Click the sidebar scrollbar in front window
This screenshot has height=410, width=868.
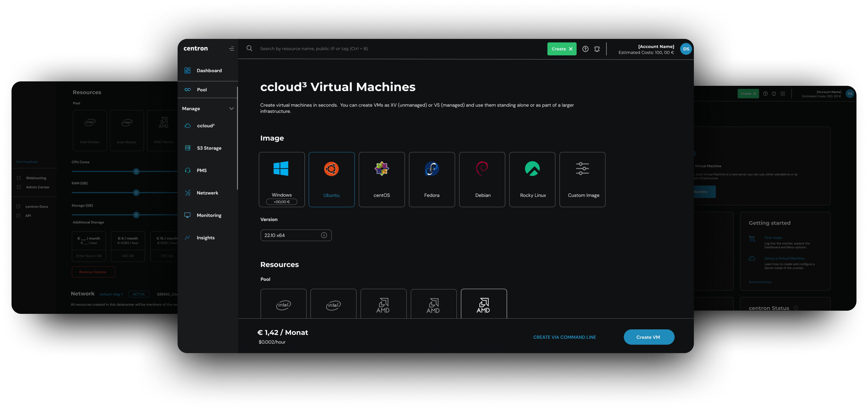click(237, 138)
